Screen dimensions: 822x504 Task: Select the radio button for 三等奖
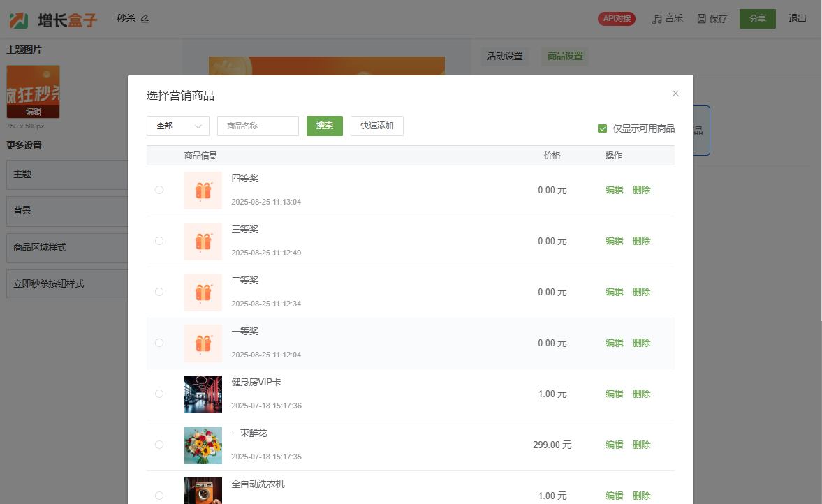click(159, 241)
